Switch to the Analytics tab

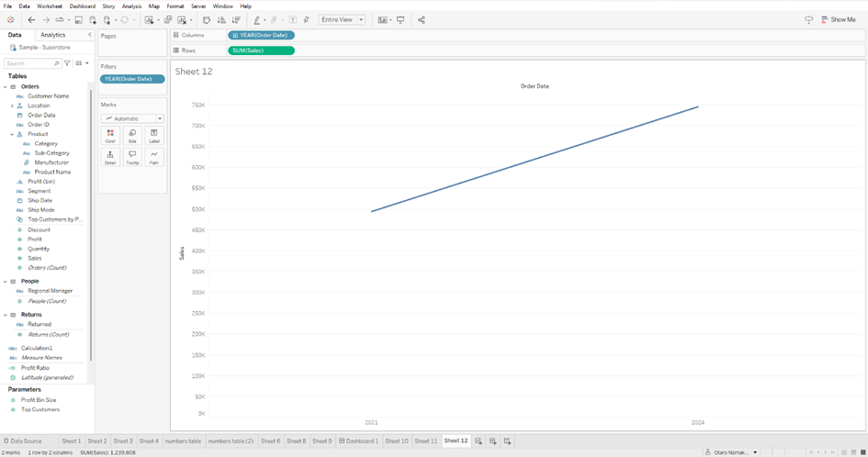(x=53, y=35)
